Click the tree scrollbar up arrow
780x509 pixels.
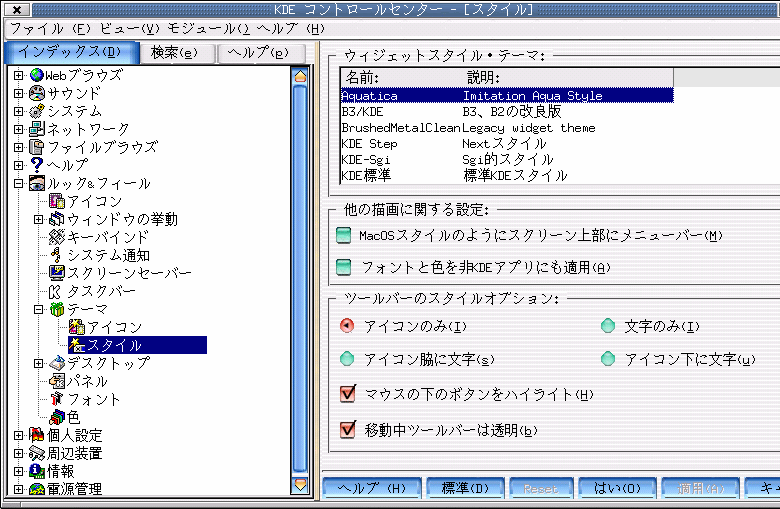(300, 76)
